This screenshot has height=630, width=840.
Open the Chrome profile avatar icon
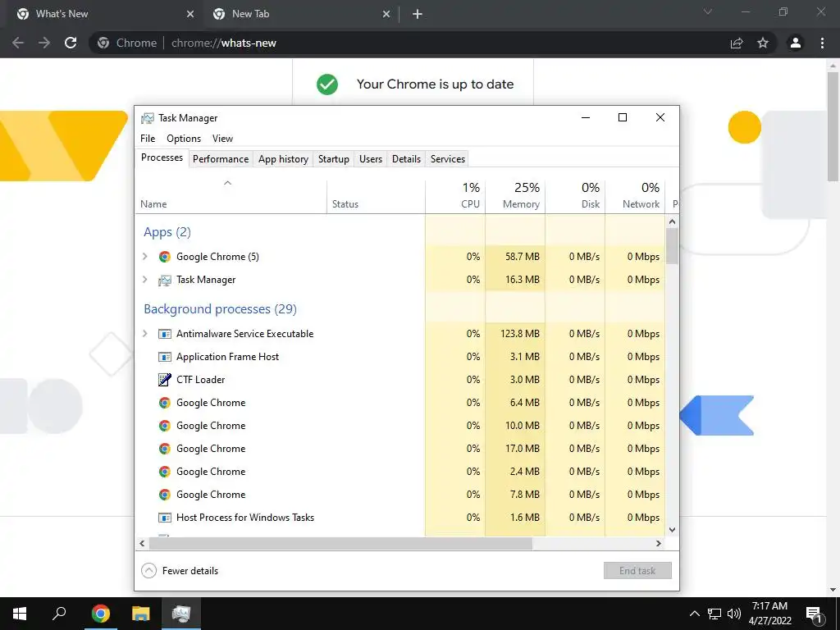pyautogui.click(x=796, y=43)
